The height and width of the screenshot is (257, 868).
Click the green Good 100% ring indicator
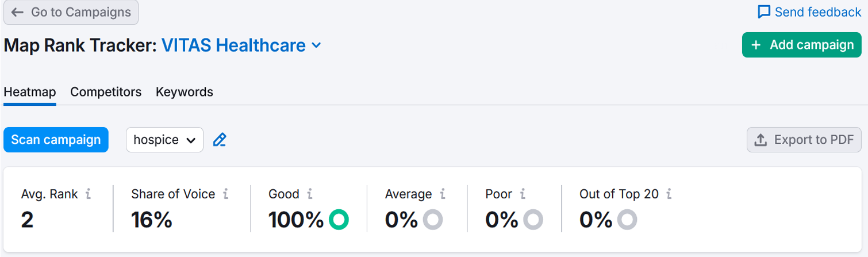[x=339, y=219]
